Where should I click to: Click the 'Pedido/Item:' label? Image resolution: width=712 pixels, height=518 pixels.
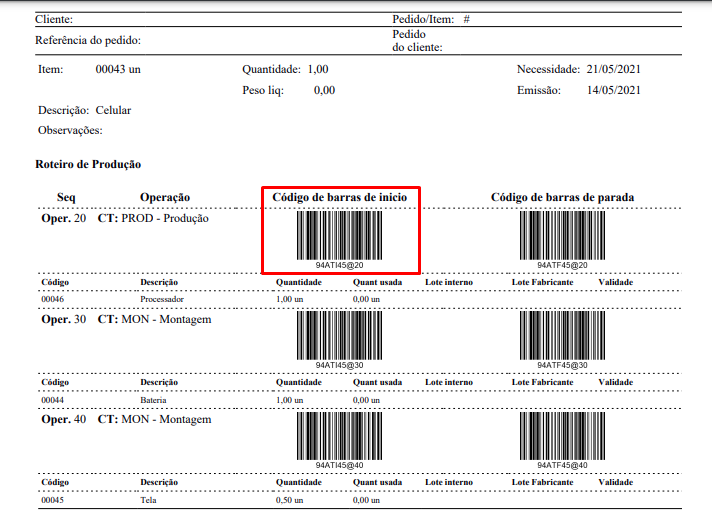tap(423, 19)
